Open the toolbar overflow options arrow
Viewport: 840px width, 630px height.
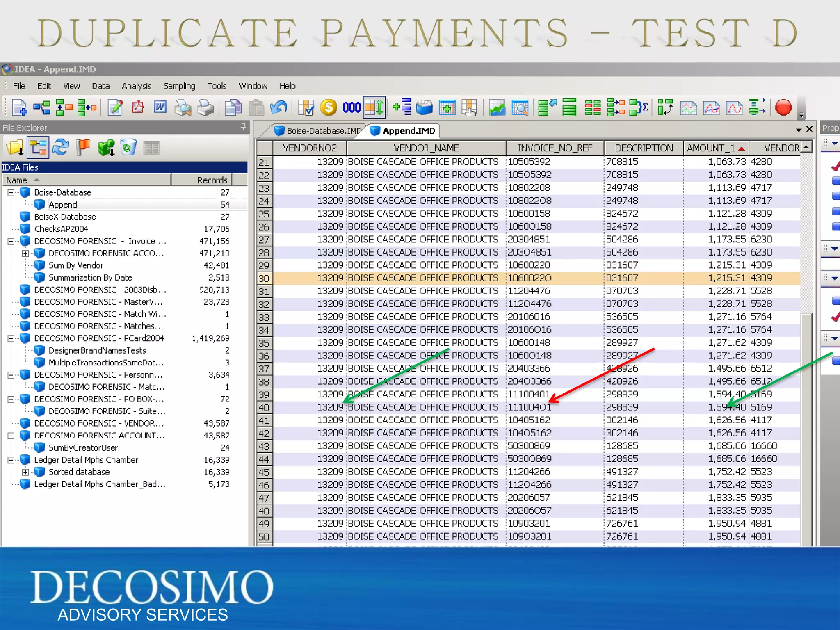pos(801,115)
